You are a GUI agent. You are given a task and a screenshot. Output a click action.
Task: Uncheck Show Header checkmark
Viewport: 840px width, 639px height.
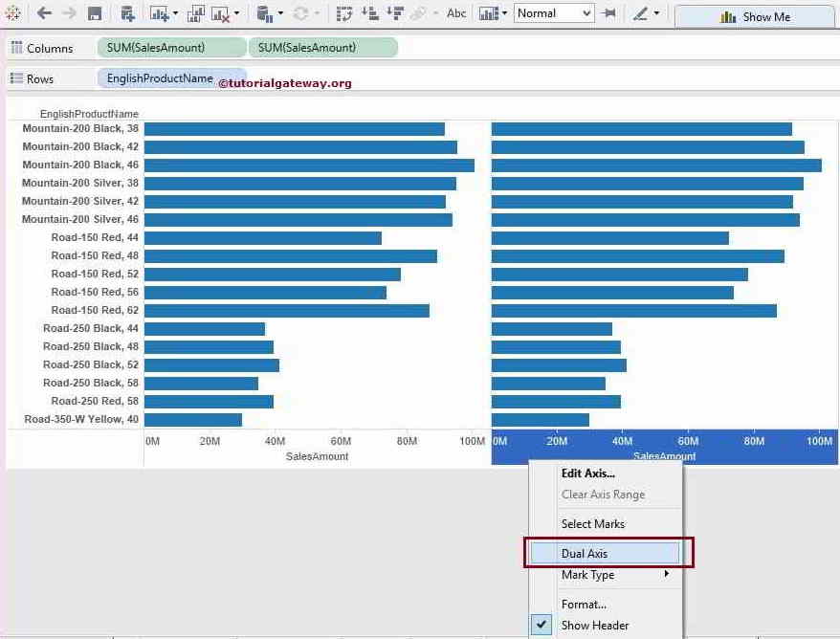tap(542, 625)
